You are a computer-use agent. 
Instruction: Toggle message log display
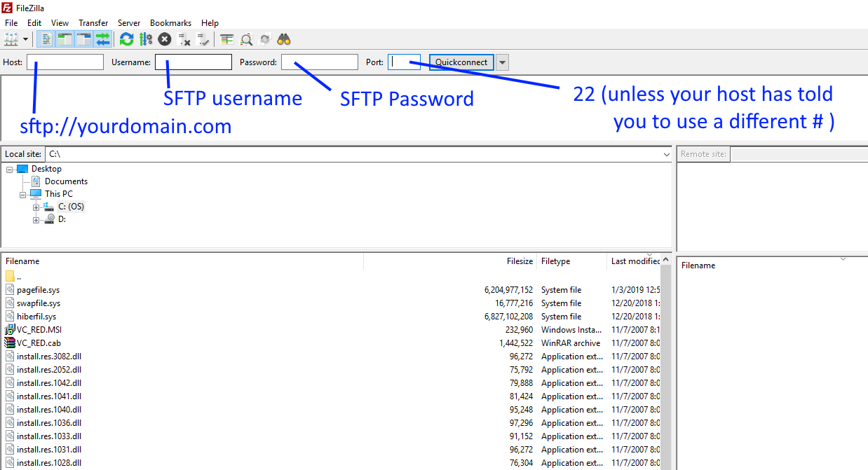tap(46, 39)
